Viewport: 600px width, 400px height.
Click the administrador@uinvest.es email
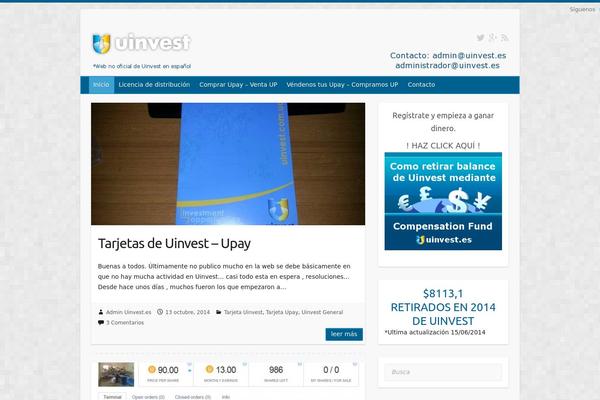click(447, 65)
